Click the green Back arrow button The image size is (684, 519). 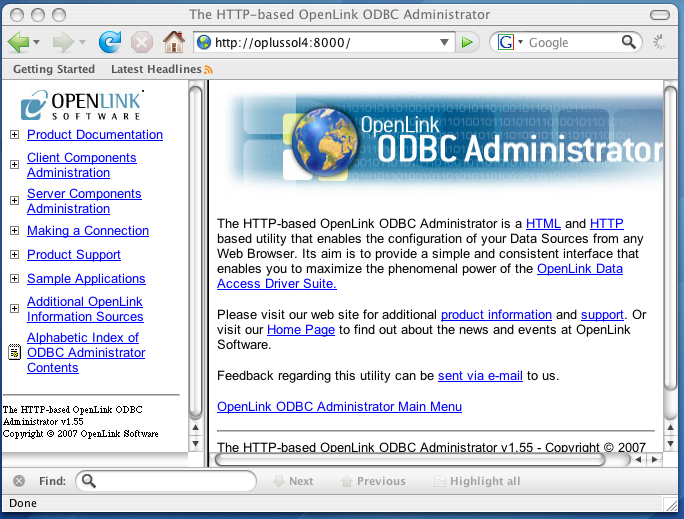point(18,42)
